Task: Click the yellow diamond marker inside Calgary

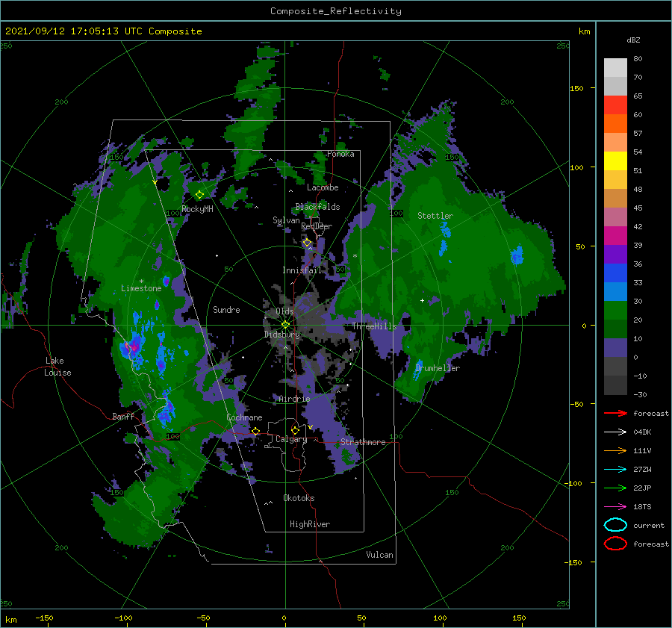Action: (x=295, y=430)
